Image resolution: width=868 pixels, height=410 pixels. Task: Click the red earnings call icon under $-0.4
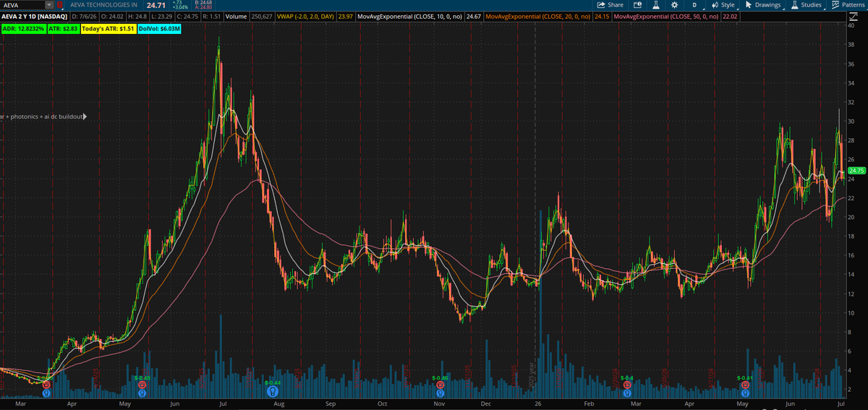tap(626, 386)
